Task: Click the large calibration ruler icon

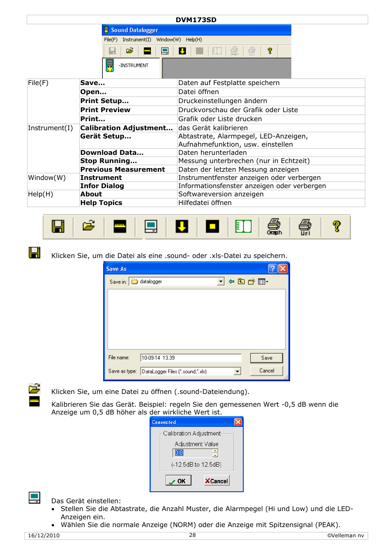Action: click(x=120, y=226)
